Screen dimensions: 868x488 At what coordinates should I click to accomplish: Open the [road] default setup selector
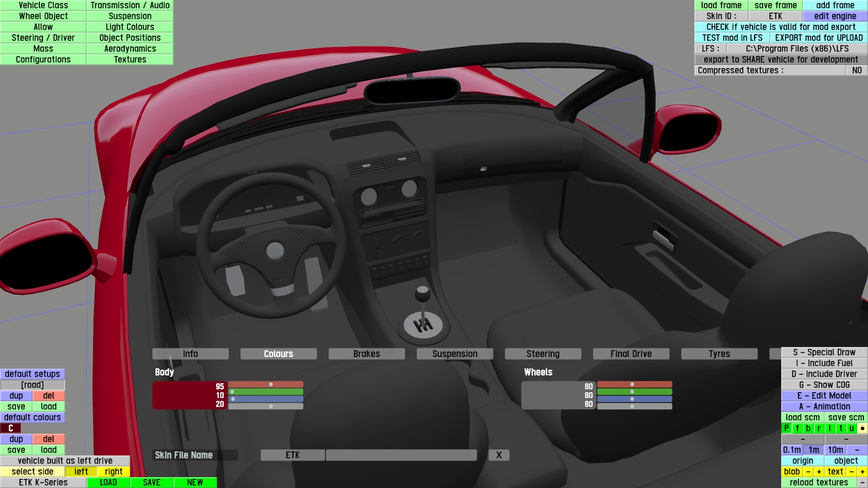click(33, 385)
